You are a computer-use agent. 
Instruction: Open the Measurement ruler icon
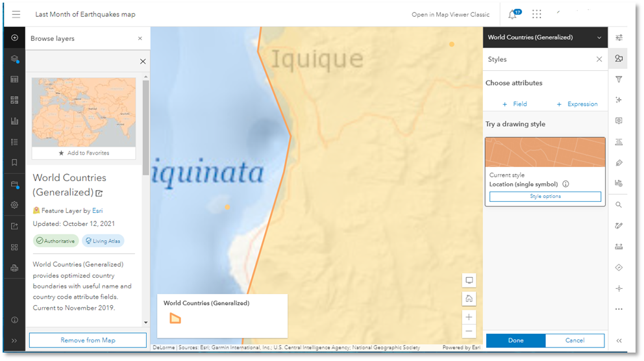click(619, 247)
